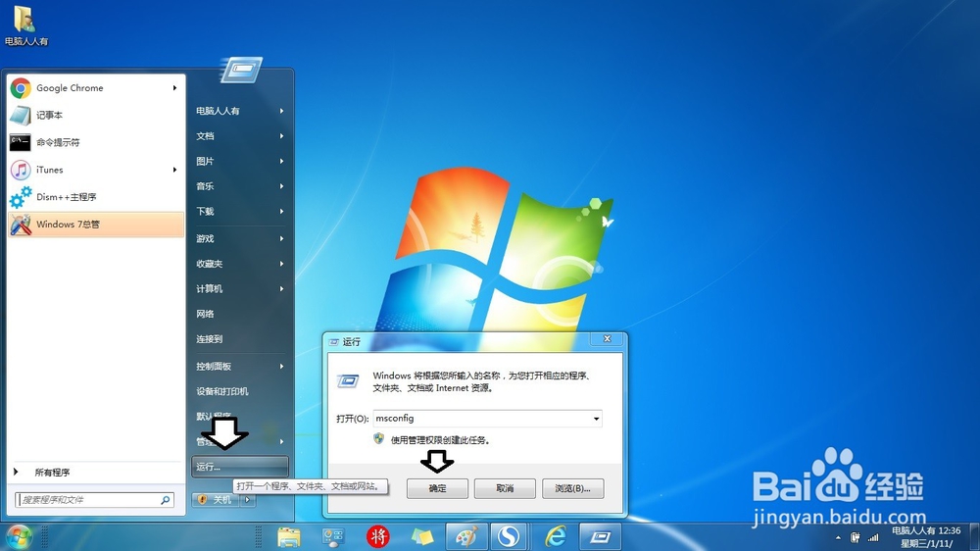
Task: Click 关机 (Shut down) button
Action: 217,500
